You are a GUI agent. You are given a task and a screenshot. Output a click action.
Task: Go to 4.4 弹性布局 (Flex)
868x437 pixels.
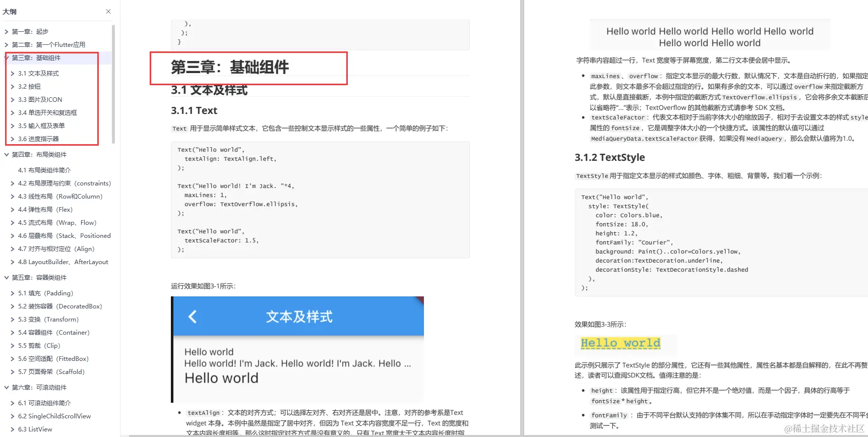[x=45, y=209]
